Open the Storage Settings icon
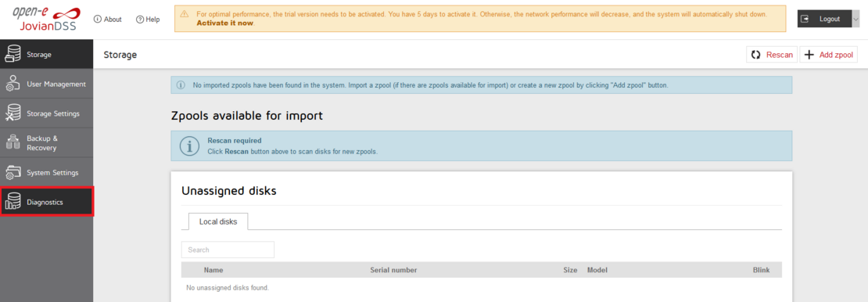 pos(13,113)
